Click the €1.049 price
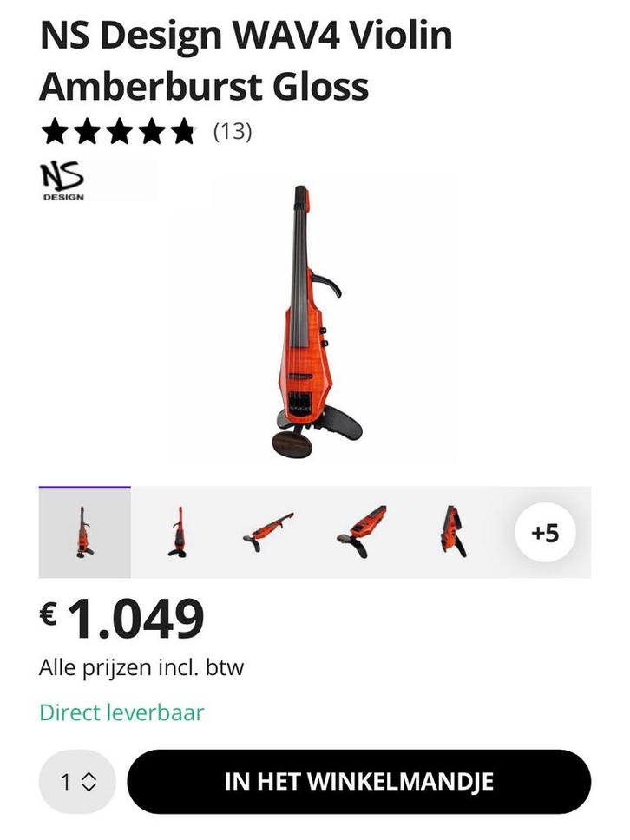 click(x=121, y=619)
